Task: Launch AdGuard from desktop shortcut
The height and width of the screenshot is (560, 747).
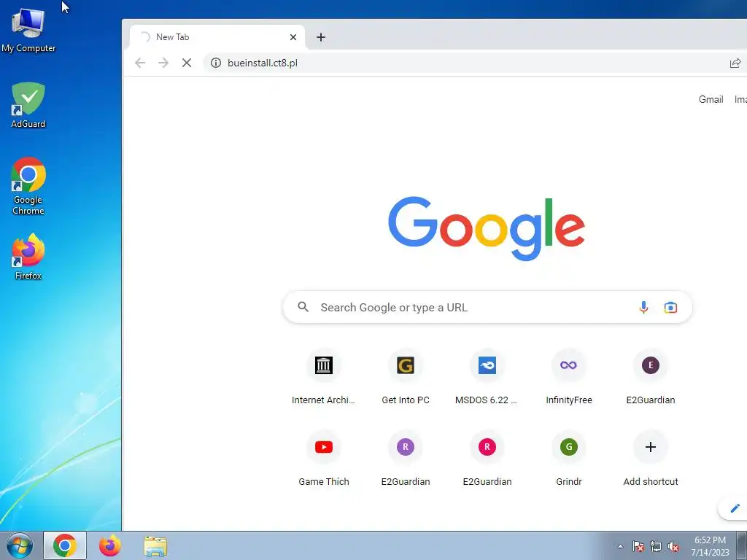Action: (28, 105)
